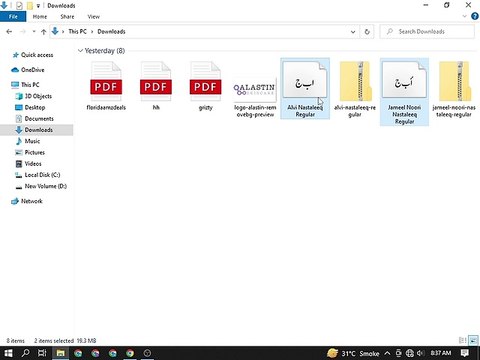Click the Search Downloads field
480x360 pixels.
click(x=427, y=32)
